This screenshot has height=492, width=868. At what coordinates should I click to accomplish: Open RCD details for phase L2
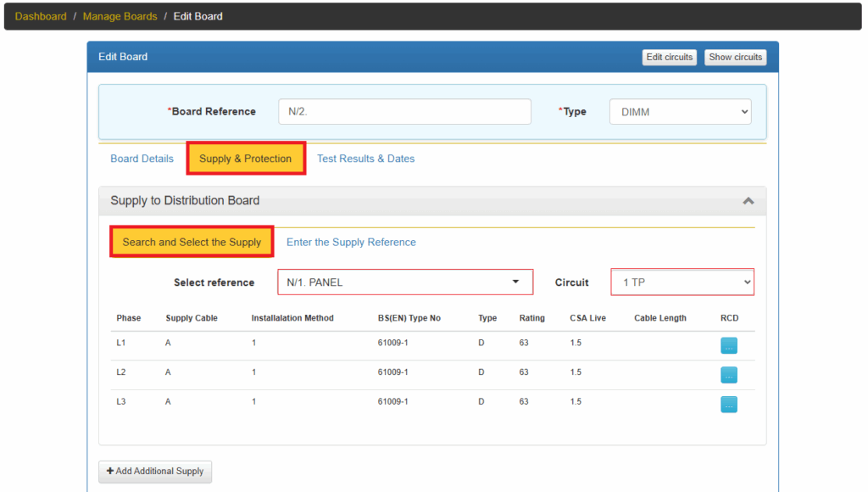click(x=728, y=375)
